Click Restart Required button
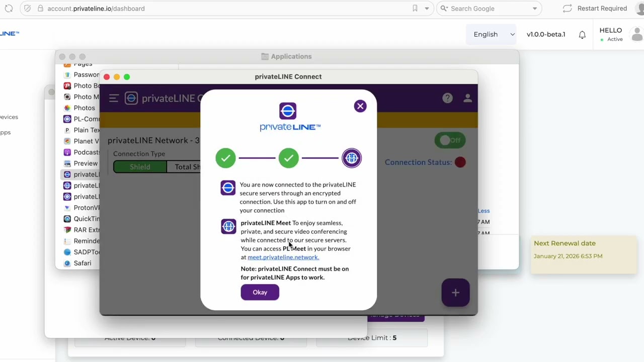The height and width of the screenshot is (362, 644). point(595,9)
